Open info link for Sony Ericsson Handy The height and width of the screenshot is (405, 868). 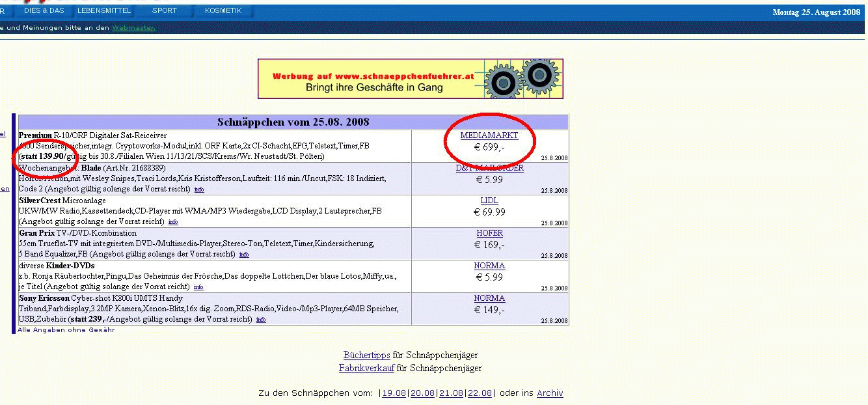[261, 320]
